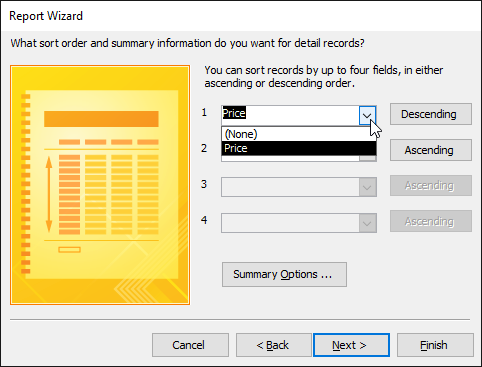482x367 pixels.
Task: Click the third field's greyed Ascending button
Action: pyautogui.click(x=431, y=185)
